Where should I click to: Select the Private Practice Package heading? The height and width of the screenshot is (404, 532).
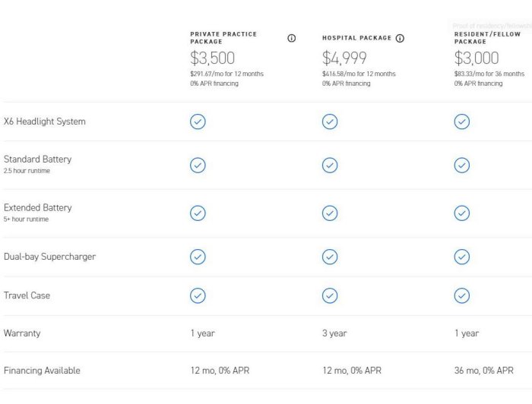(223, 38)
